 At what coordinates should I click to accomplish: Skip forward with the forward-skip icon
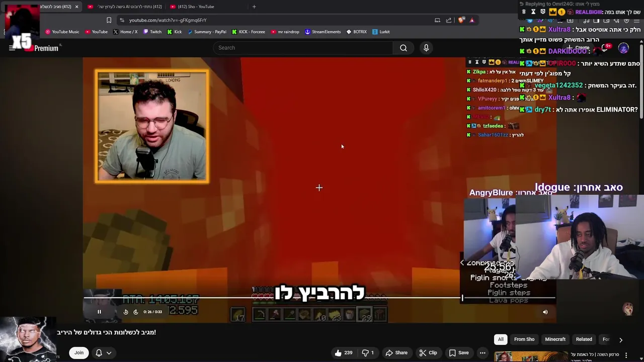tap(135, 312)
